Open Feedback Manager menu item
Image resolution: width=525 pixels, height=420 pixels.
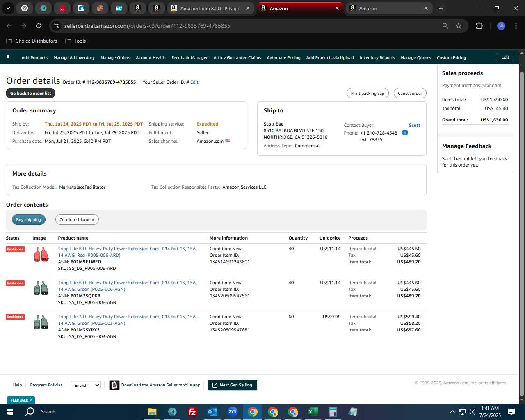point(189,58)
